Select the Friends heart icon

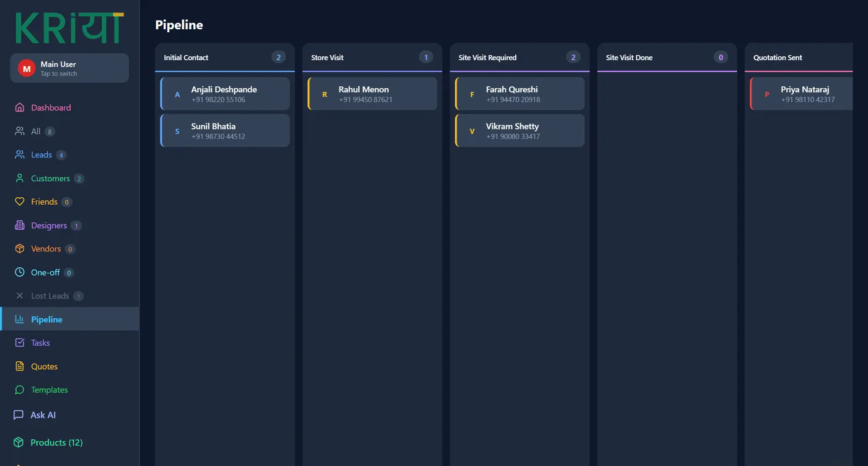click(x=19, y=202)
